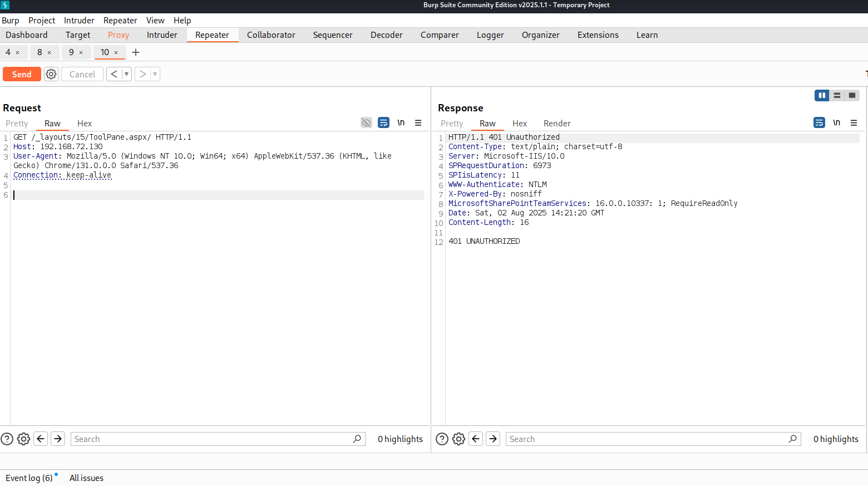The height and width of the screenshot is (486, 868).
Task: Open request search help icon
Action: (x=7, y=439)
